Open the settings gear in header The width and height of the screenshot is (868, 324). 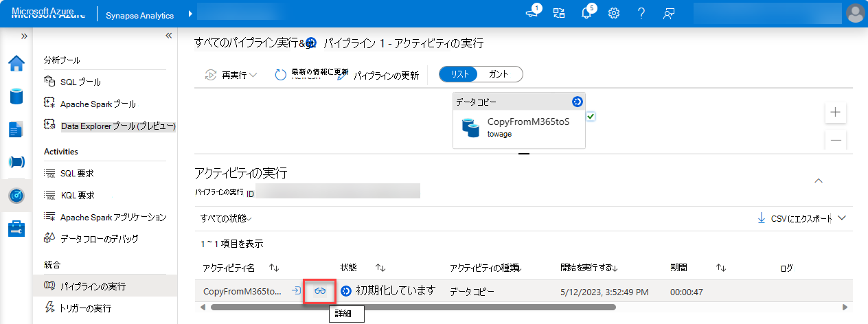coord(614,13)
